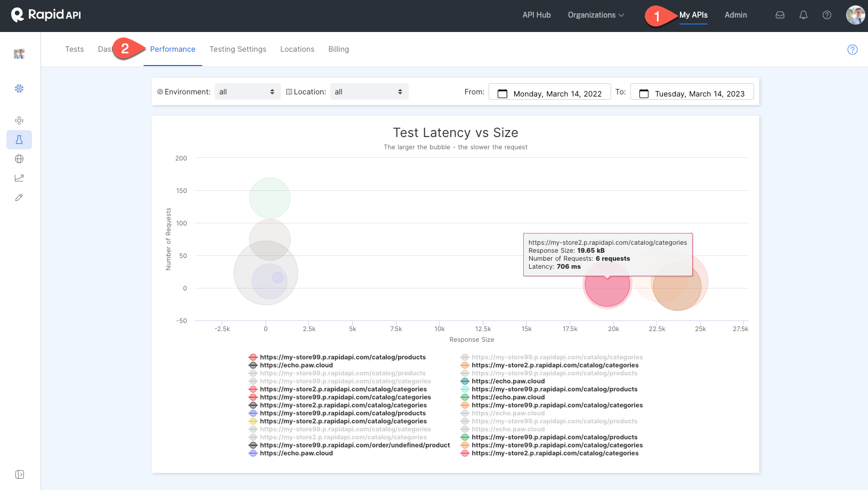Toggle black echo.paw.cloud legend entry

click(291, 365)
